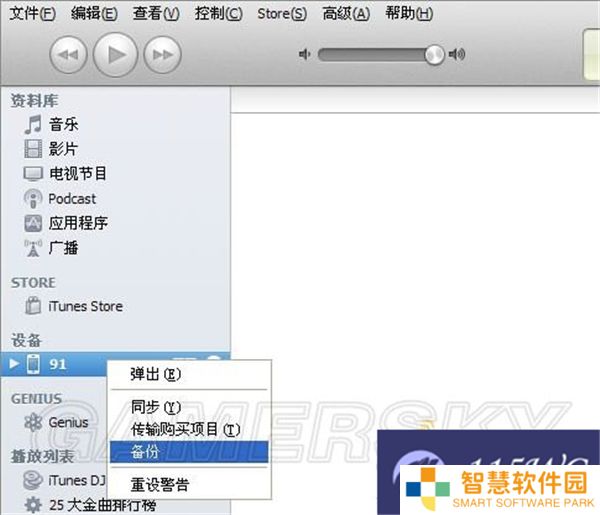Viewport: 600px width, 515px height.
Task: Open the 文件(F) menu
Action: coord(33,13)
